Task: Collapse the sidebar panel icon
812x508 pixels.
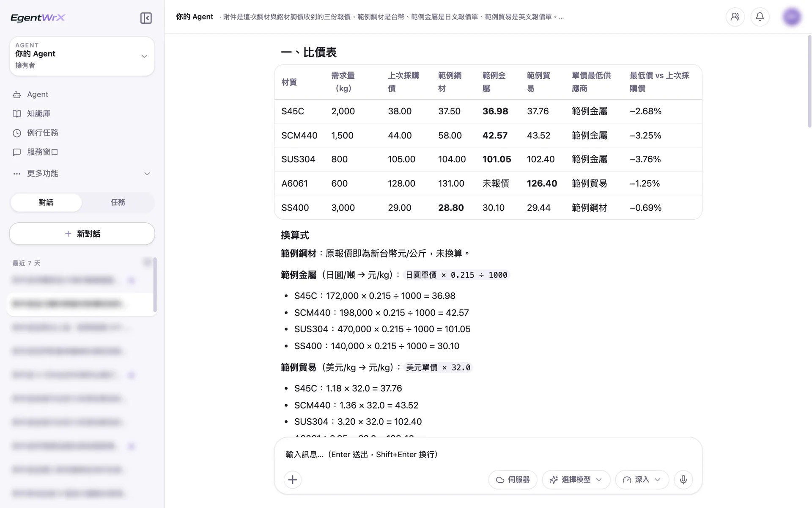Action: pyautogui.click(x=146, y=18)
